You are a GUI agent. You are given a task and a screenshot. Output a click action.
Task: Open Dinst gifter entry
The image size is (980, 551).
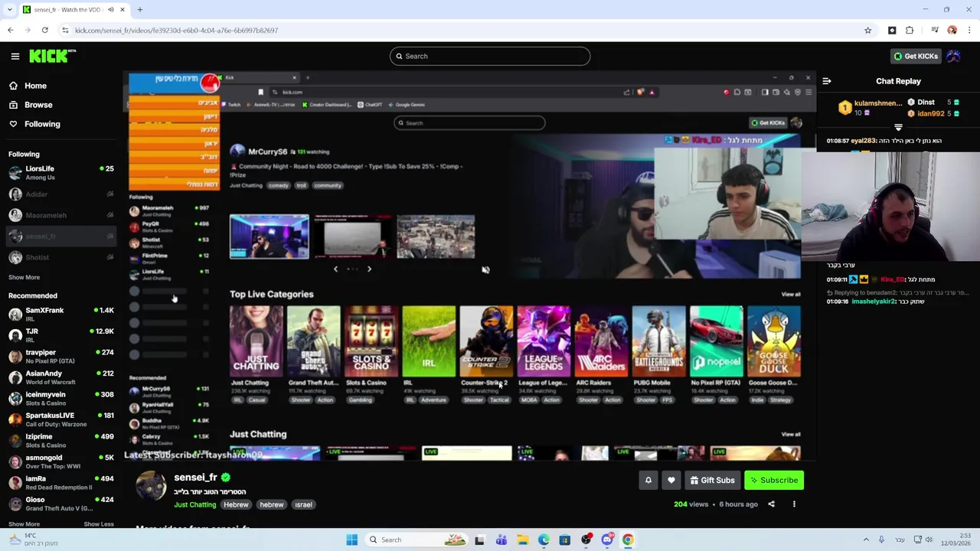[x=934, y=103]
